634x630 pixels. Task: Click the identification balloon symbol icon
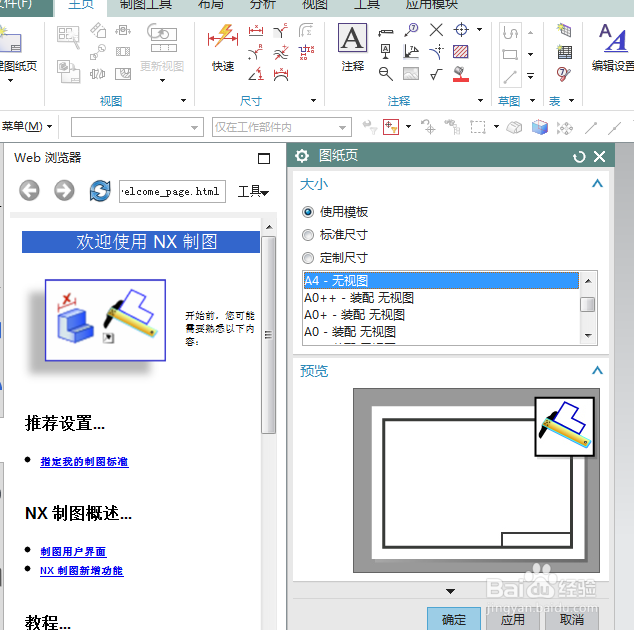pyautogui.click(x=411, y=30)
